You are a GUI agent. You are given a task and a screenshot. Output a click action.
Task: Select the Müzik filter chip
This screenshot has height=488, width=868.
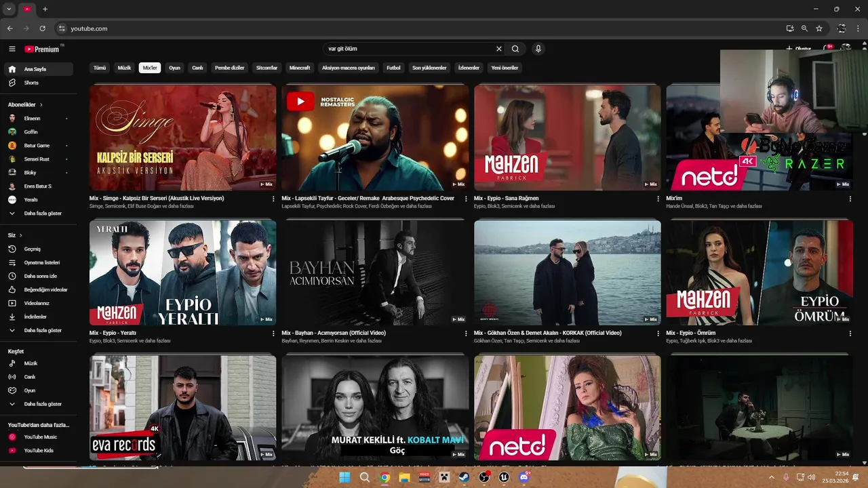pos(124,68)
